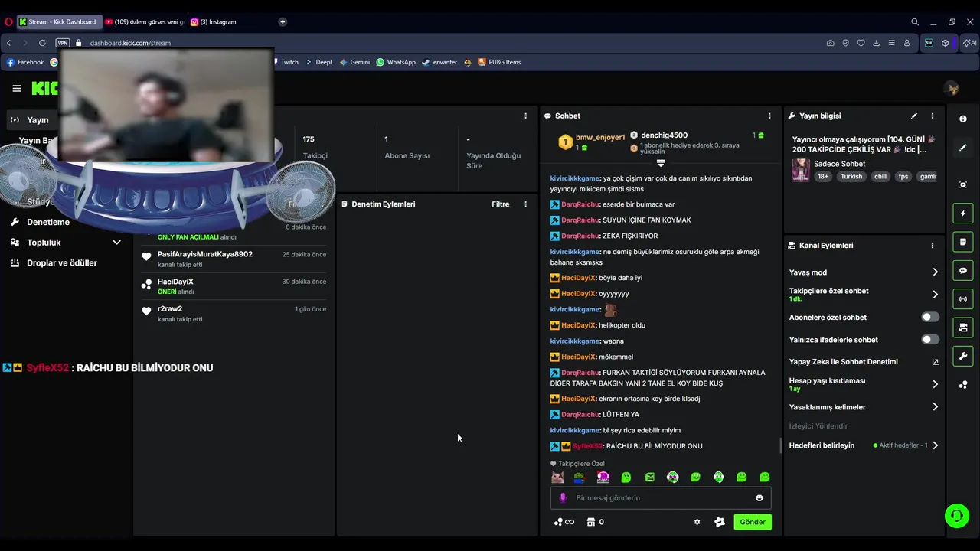Click the message input field

(661, 497)
